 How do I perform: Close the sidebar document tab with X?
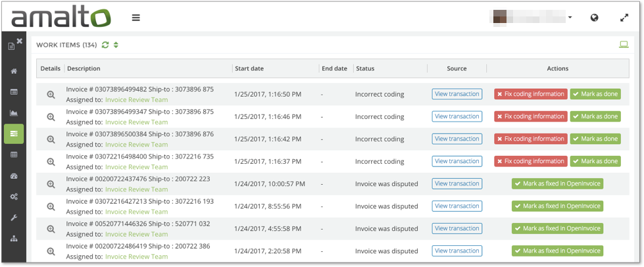click(20, 41)
